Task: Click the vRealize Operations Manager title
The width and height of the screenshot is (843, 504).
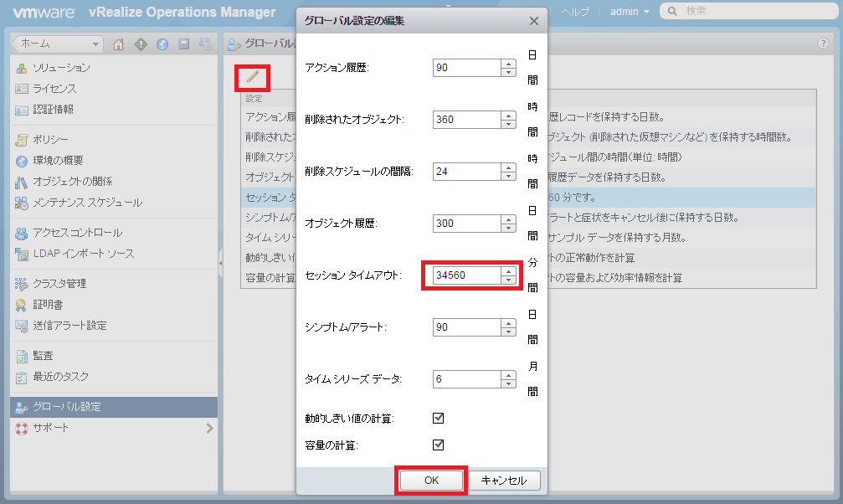Action: (182, 12)
